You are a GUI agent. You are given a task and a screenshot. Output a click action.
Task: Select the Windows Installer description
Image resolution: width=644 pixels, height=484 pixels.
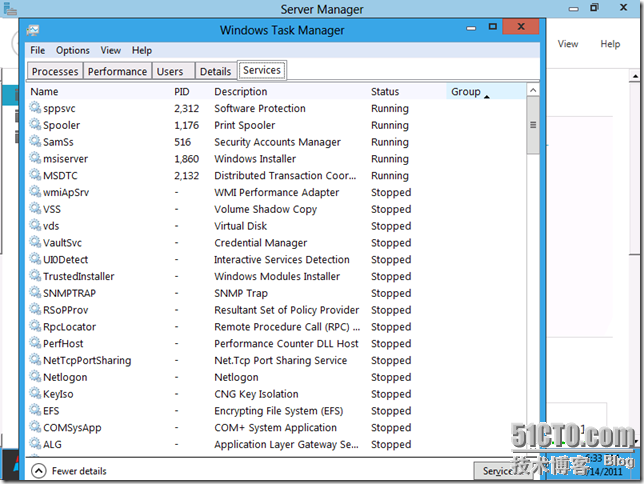tap(255, 159)
